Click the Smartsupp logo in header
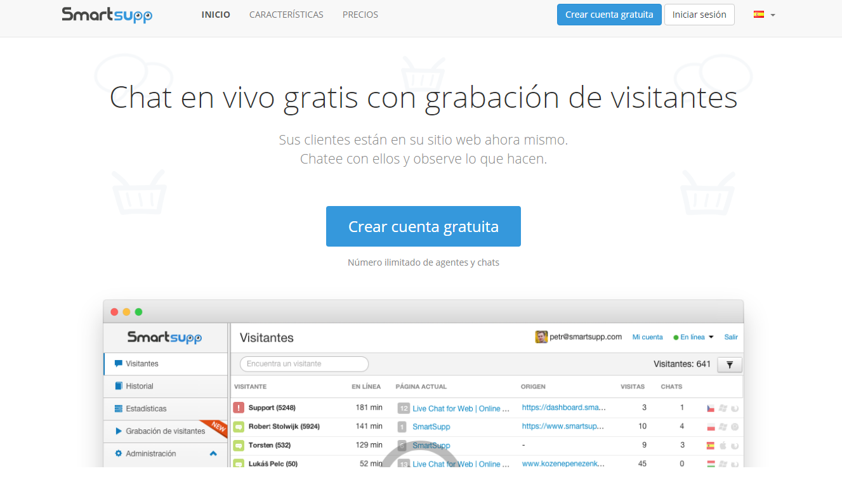 [107, 15]
